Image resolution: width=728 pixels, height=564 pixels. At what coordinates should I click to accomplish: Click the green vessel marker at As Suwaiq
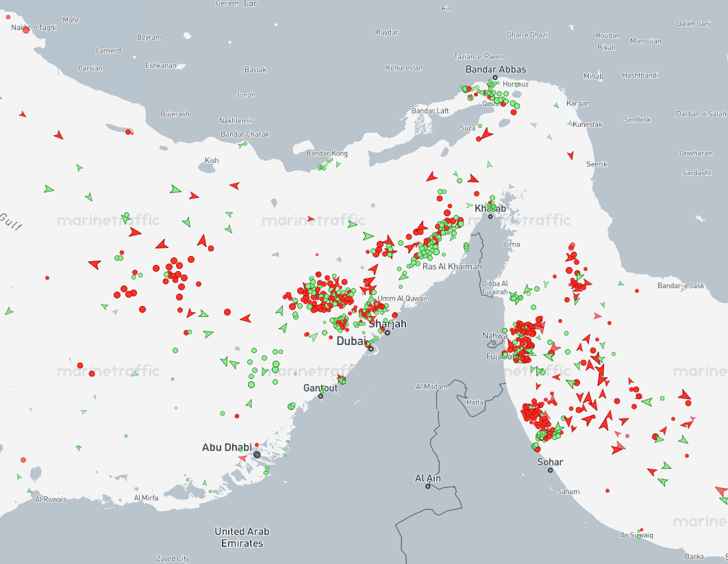640,531
